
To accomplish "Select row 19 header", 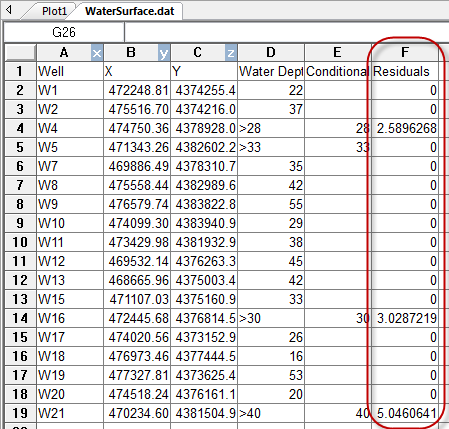I will tap(20, 413).
